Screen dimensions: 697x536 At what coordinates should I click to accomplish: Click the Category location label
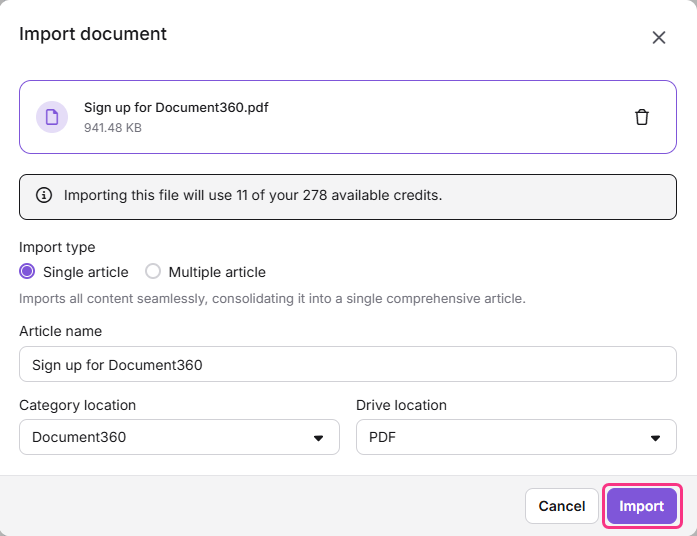pyautogui.click(x=77, y=405)
